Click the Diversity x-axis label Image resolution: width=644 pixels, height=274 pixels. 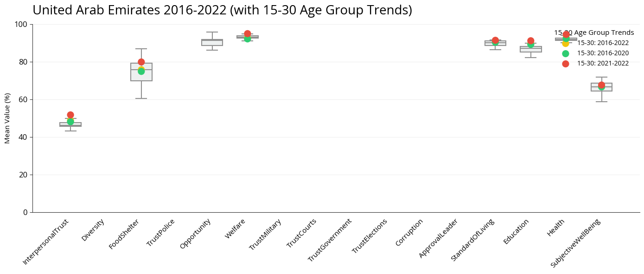coord(93,230)
